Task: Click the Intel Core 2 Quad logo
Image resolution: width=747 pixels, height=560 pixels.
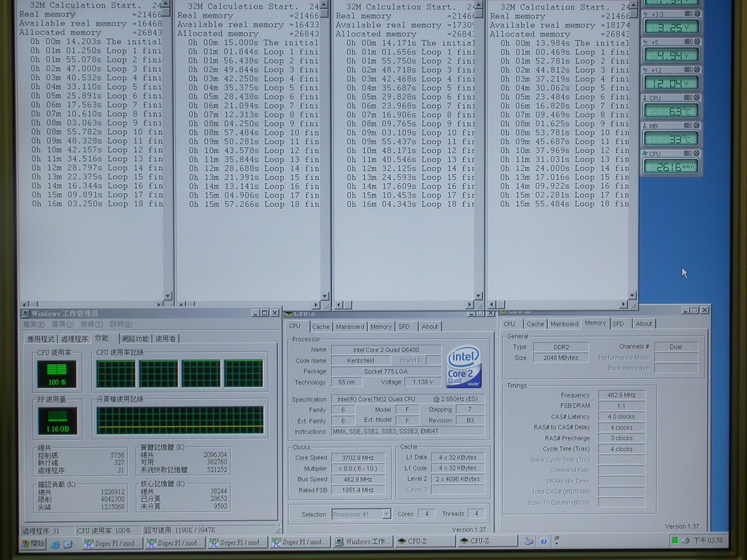Action: 463,366
